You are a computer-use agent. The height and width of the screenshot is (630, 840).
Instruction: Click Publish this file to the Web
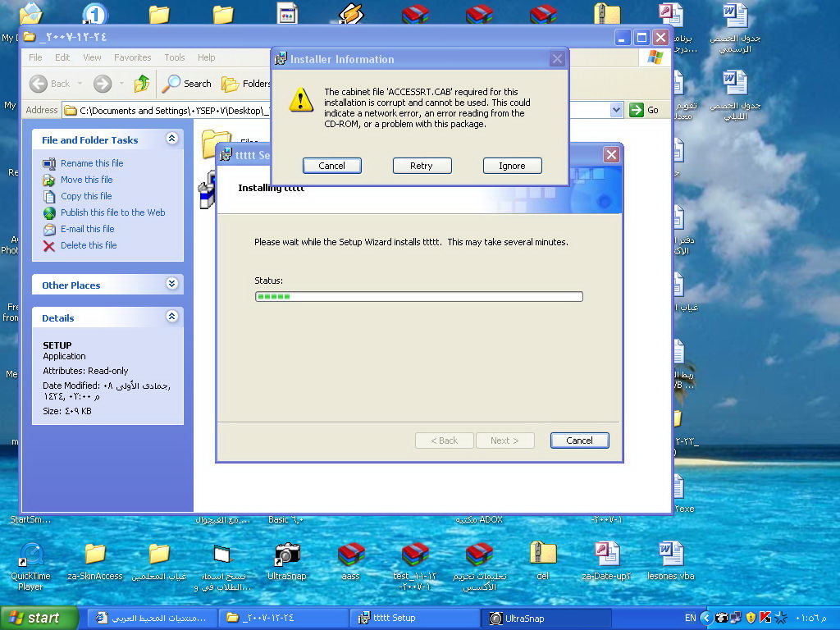click(x=112, y=212)
